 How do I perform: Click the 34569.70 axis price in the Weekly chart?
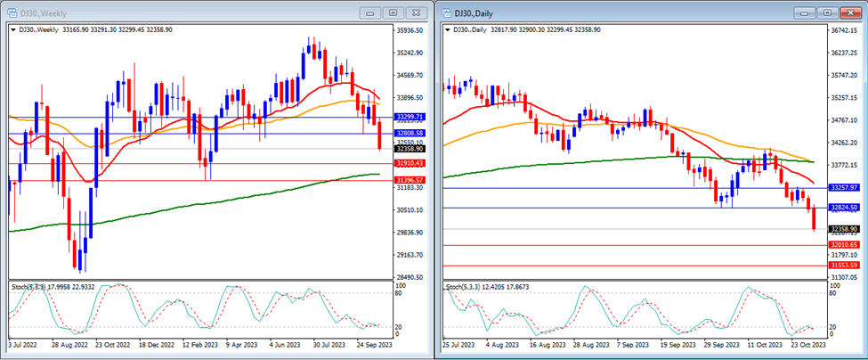click(x=410, y=76)
